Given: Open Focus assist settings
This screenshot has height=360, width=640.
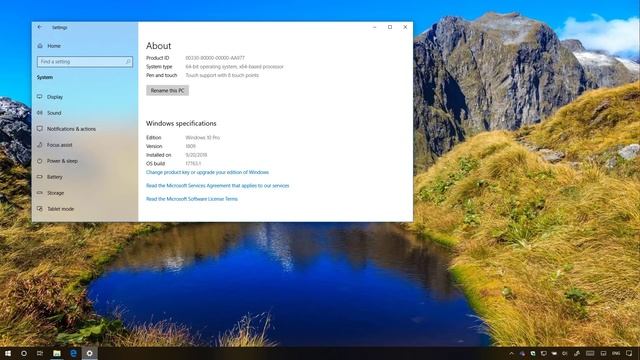Looking at the screenshot, I should 55,145.
